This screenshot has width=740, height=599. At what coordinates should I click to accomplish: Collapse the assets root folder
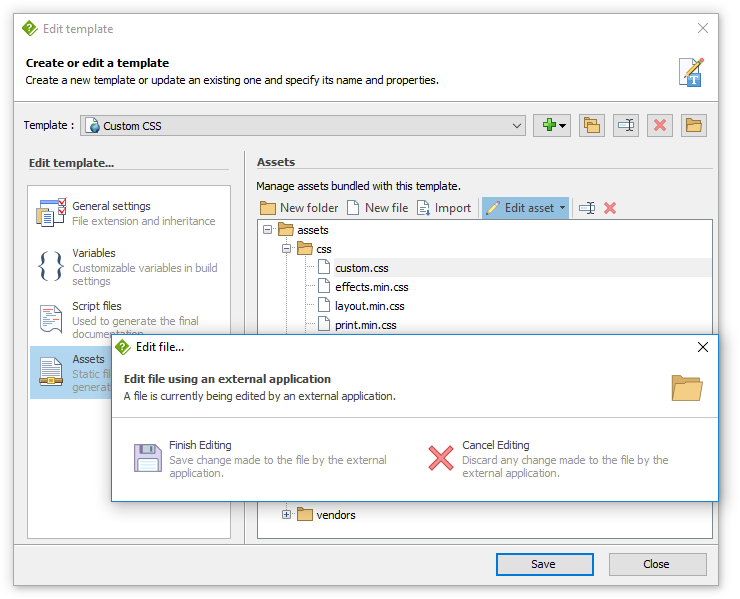[x=268, y=229]
